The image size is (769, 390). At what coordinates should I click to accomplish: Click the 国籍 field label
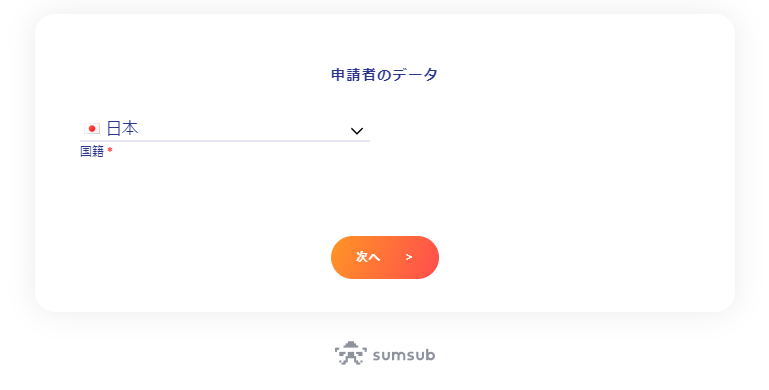tap(92, 151)
